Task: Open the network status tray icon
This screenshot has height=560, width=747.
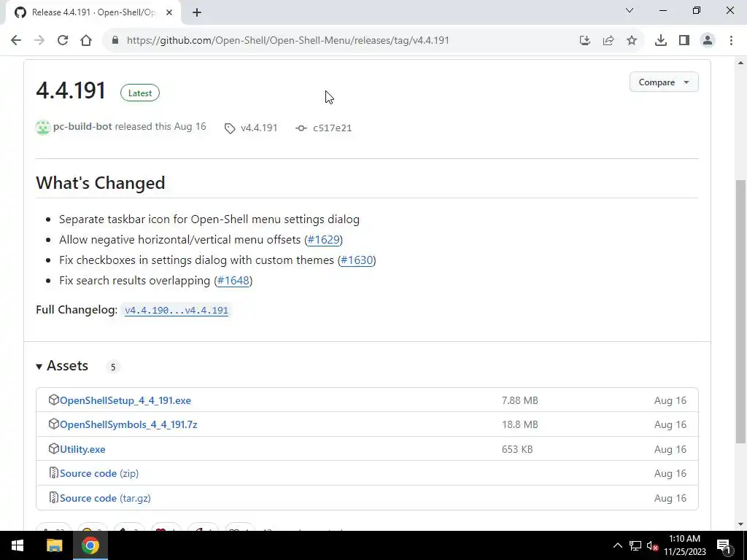Action: point(635,545)
